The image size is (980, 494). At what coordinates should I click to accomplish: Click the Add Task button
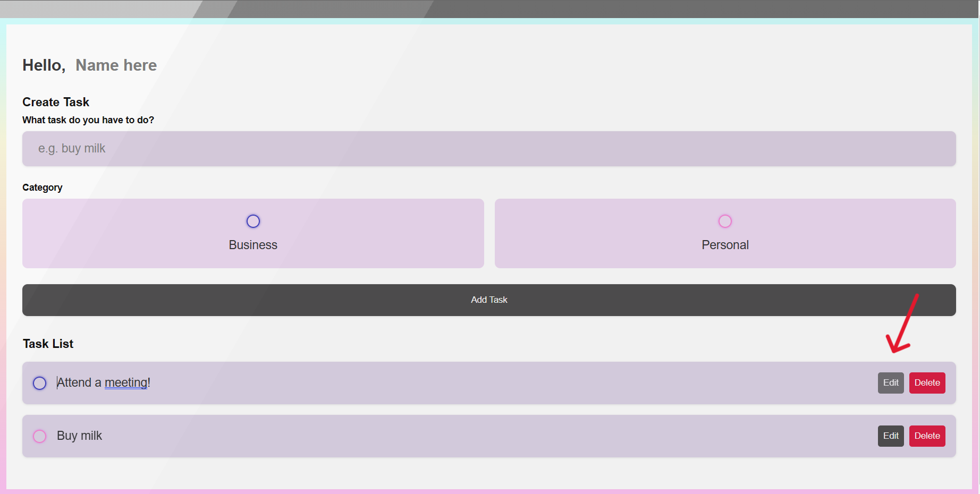pos(489,300)
